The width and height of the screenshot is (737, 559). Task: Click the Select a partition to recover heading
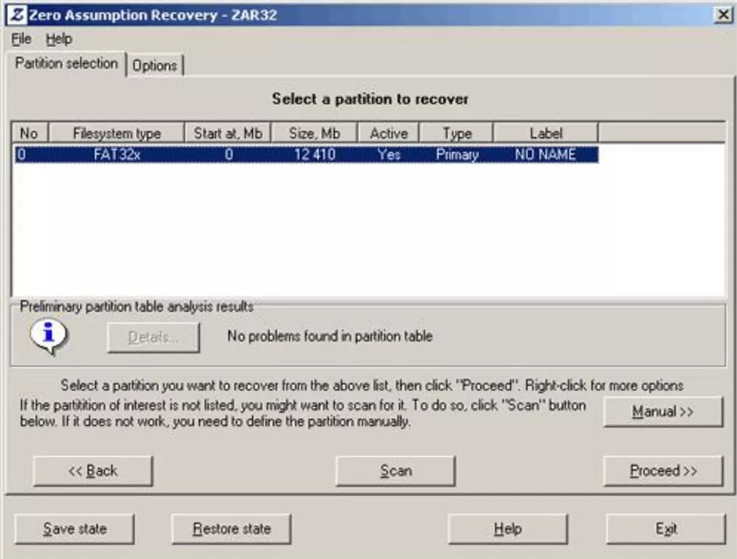point(370,99)
